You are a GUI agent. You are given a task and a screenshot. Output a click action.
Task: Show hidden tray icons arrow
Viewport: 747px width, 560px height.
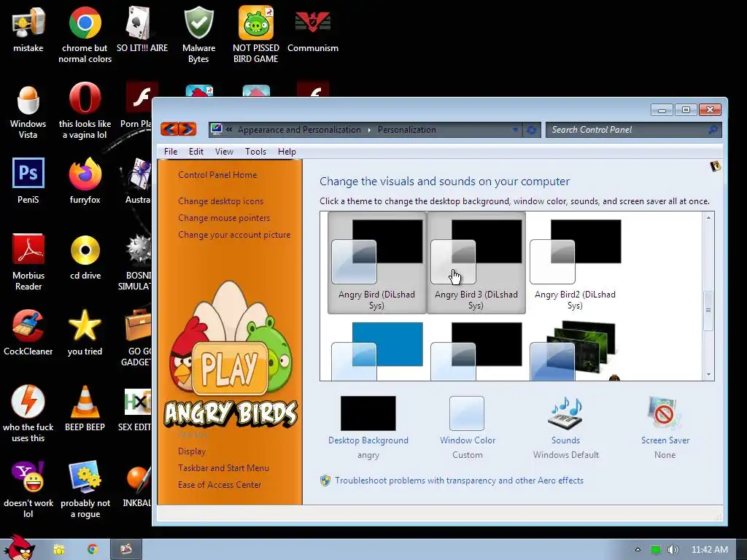(x=638, y=550)
